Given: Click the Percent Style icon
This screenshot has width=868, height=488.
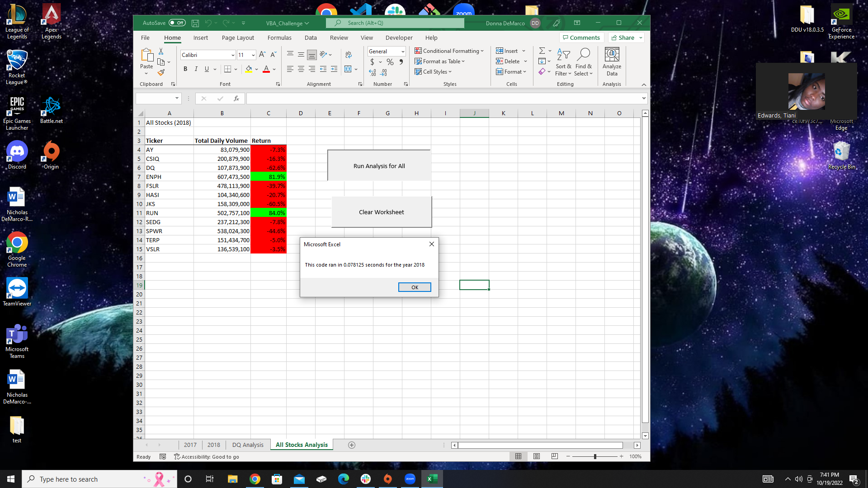Looking at the screenshot, I should 390,62.
